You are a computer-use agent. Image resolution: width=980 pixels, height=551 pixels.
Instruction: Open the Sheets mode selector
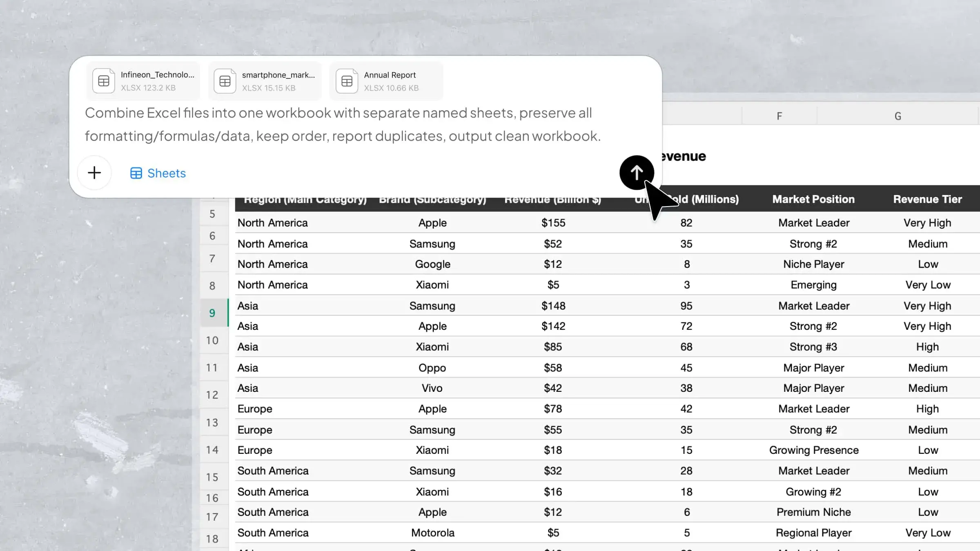point(158,173)
